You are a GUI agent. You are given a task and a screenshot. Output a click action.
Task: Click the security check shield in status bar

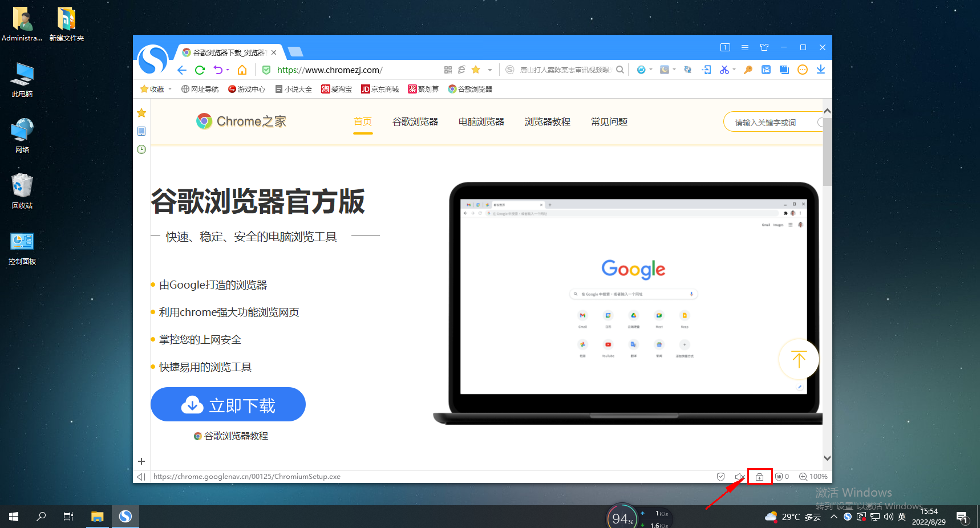[x=721, y=477]
